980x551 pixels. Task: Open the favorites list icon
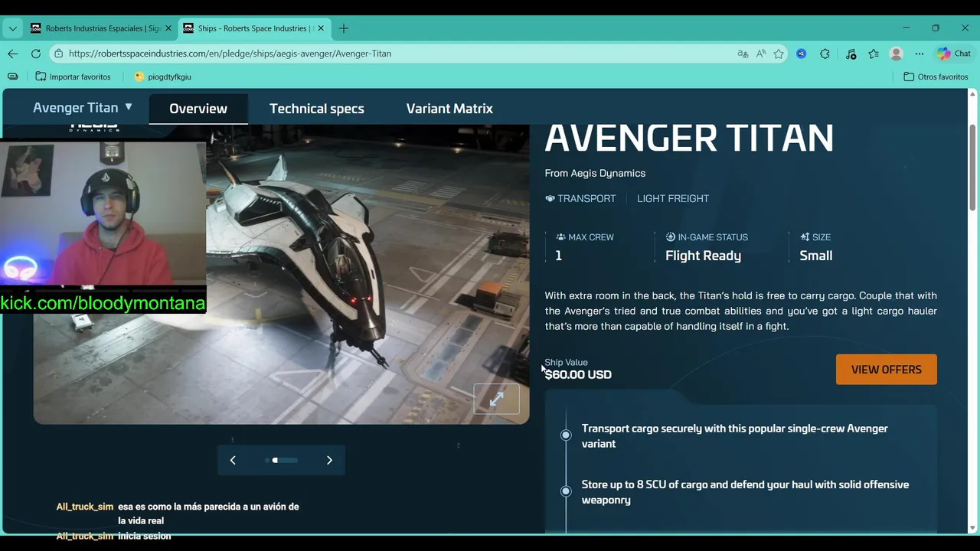click(874, 54)
